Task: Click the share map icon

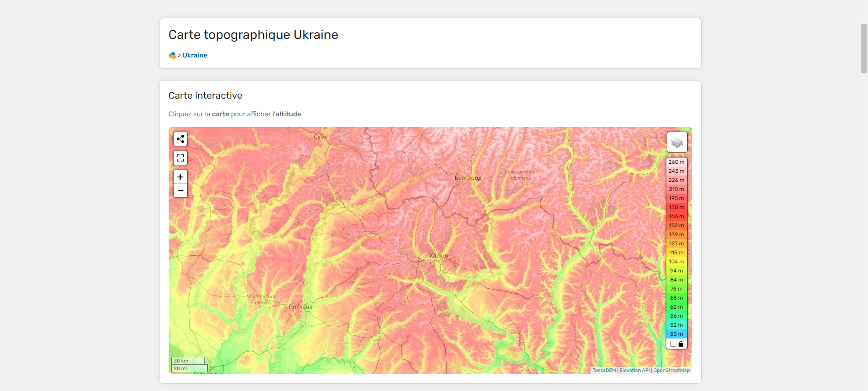Action: (180, 139)
